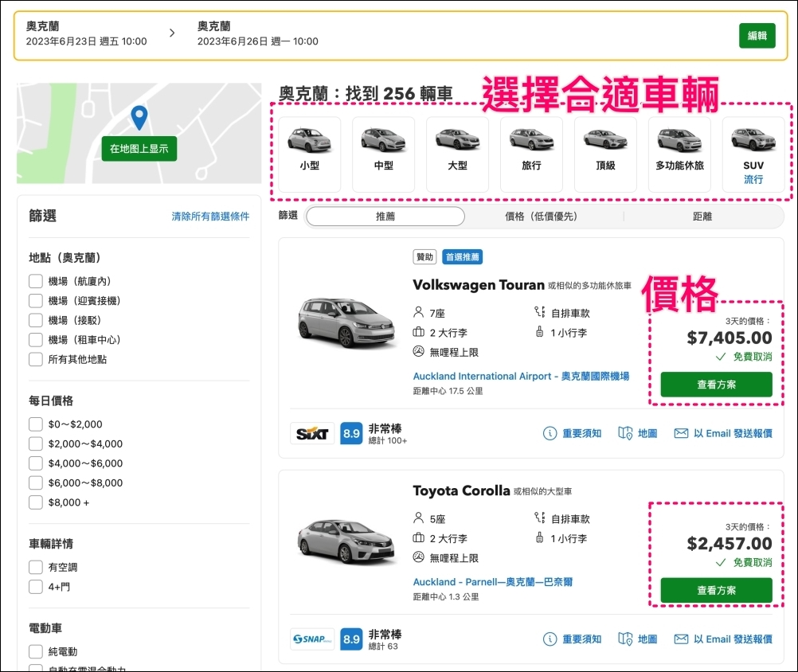Click 免費取消 under the $7,405.00 price
The width and height of the screenshot is (798, 672).
[752, 357]
